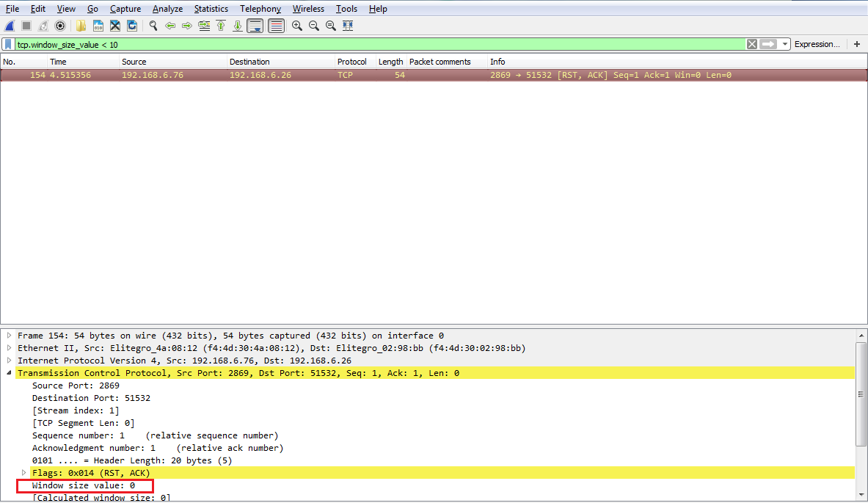Expand the Flags 0x014 field

pos(24,473)
